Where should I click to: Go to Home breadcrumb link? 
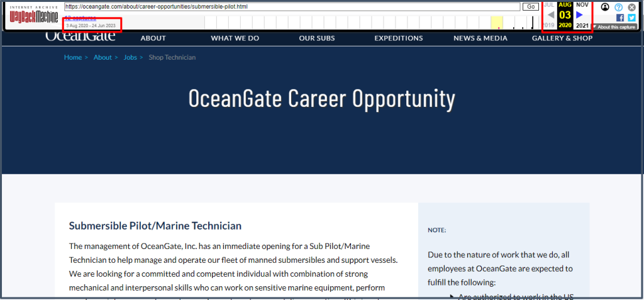point(73,57)
